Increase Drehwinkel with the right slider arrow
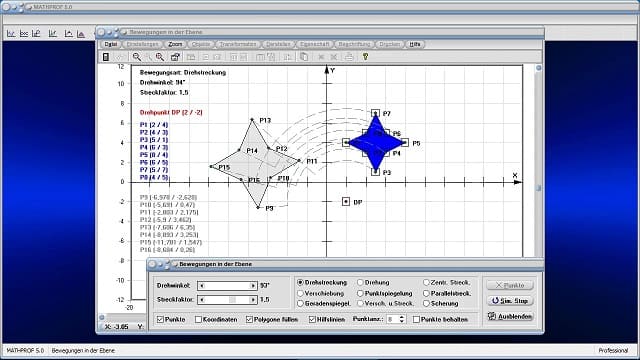Viewport: 640px width, 360px height. point(253,286)
